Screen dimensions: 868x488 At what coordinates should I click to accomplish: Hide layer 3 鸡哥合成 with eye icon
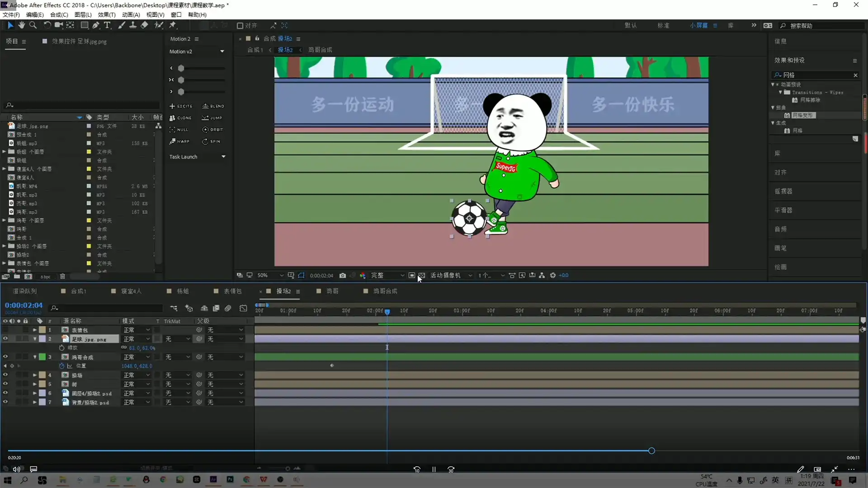coord(5,357)
